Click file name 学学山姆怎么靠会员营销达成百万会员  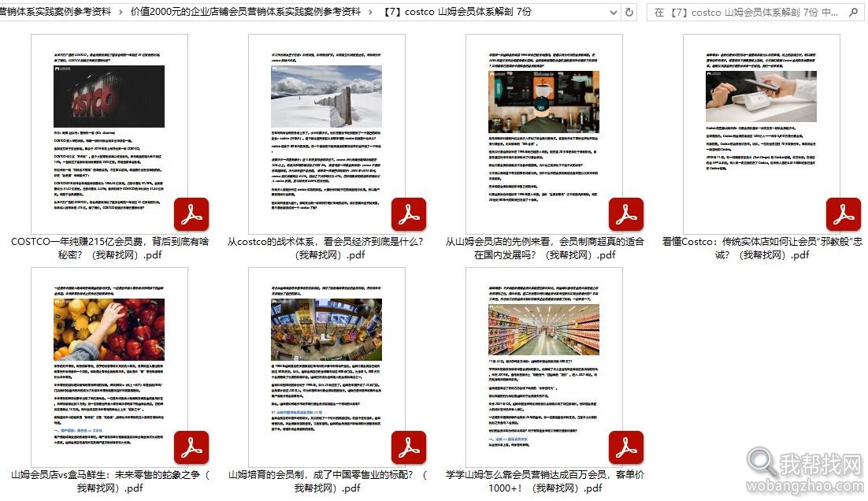tap(545, 481)
